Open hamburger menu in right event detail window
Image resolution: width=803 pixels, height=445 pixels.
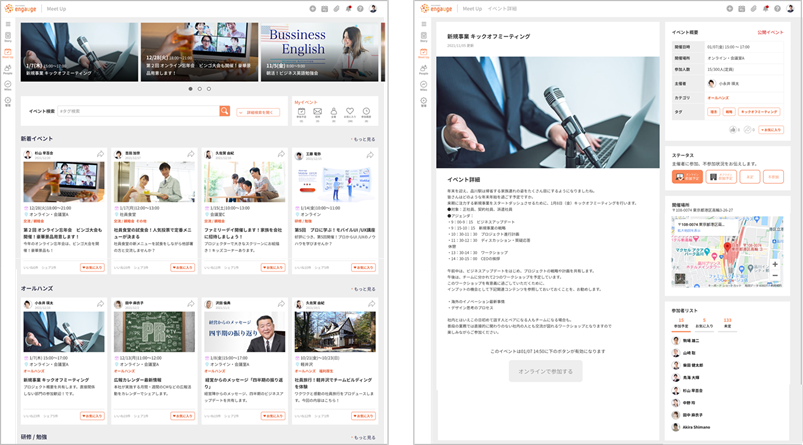point(424,24)
